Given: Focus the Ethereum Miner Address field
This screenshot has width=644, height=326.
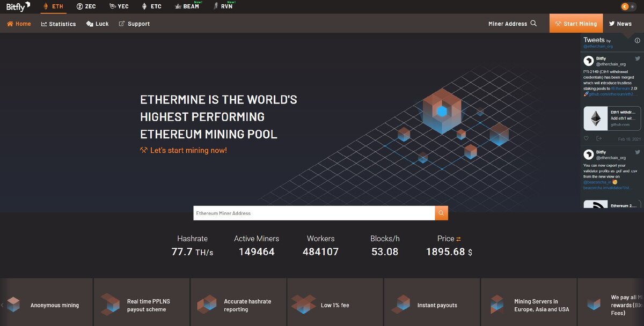Looking at the screenshot, I should 314,213.
